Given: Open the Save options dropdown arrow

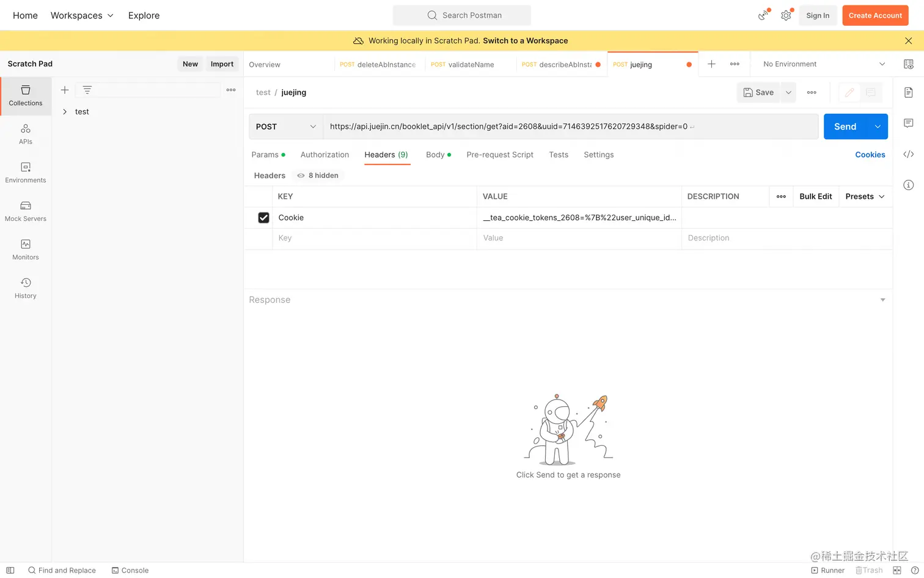Looking at the screenshot, I should (x=788, y=92).
